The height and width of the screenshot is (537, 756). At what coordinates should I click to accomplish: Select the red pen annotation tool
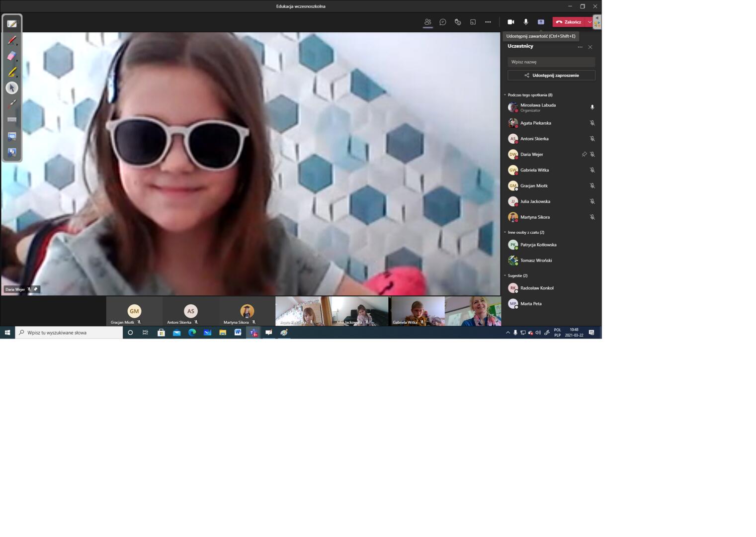tap(12, 40)
